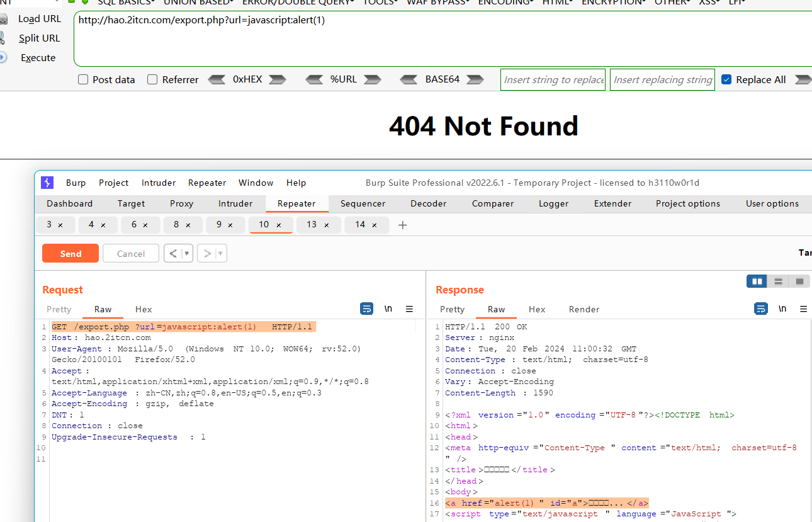This screenshot has height=522, width=812.
Task: Select Pretty view in Response panel
Action: point(452,309)
